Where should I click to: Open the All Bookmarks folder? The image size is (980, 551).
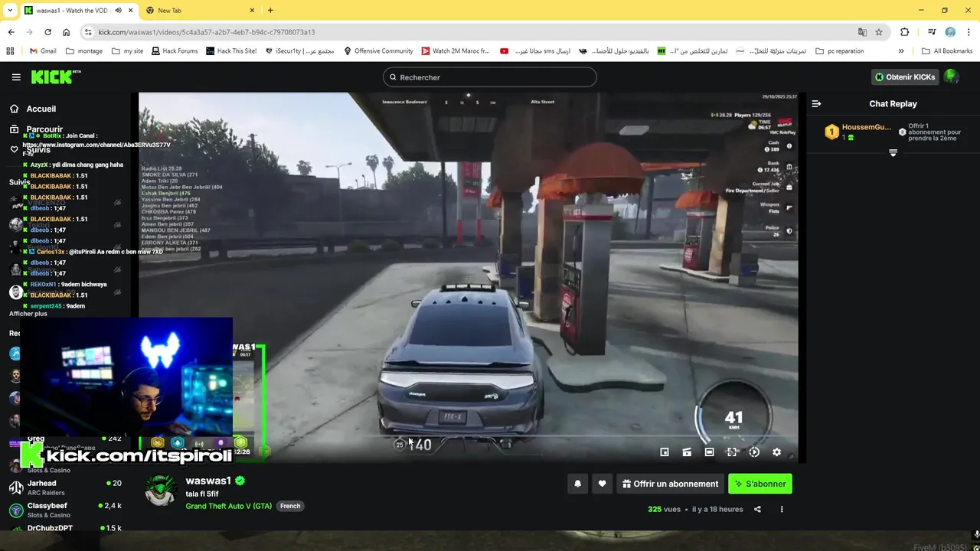[x=947, y=51]
